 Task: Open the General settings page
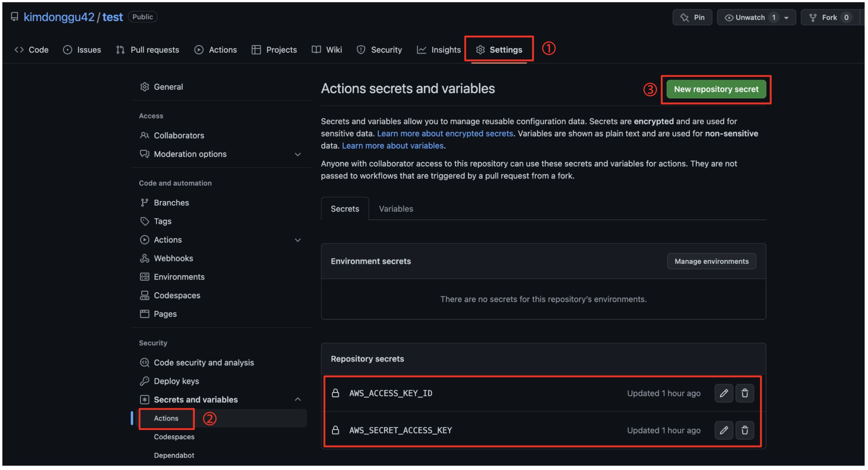162,87
